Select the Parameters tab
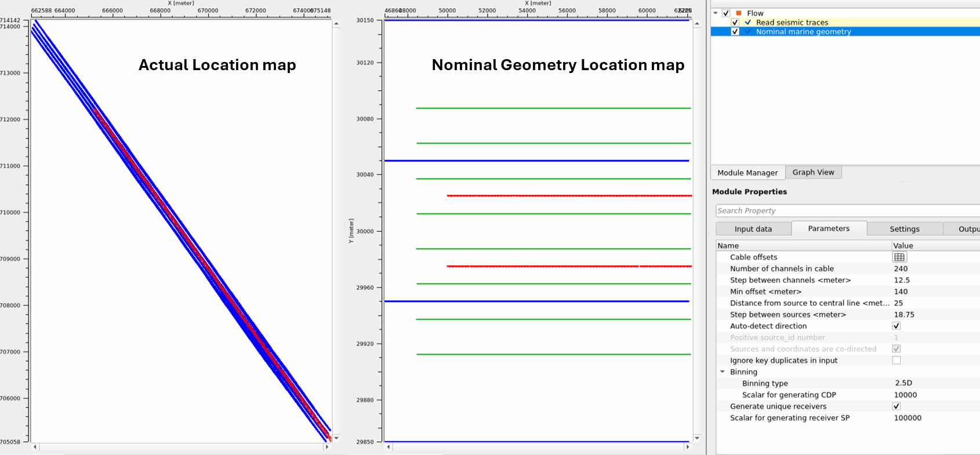Image resolution: width=980 pixels, height=455 pixels. 829,228
